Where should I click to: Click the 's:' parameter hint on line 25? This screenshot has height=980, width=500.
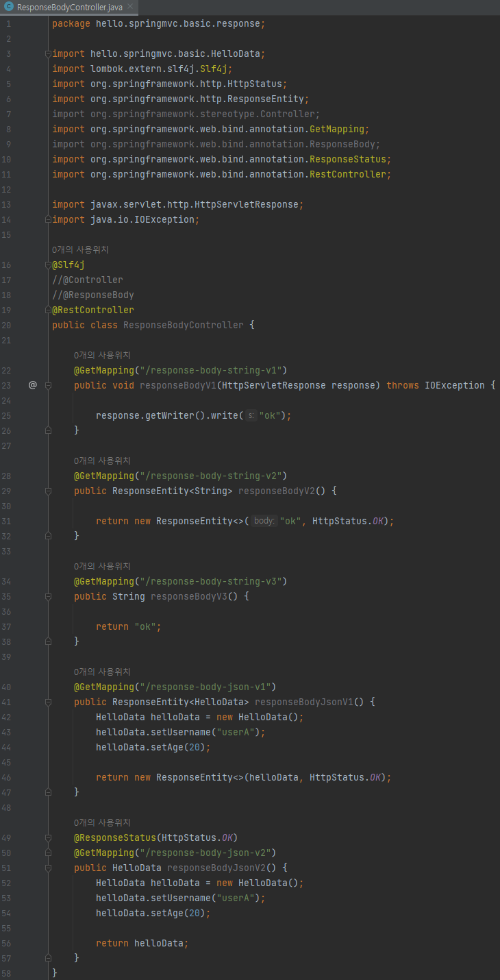251,415
